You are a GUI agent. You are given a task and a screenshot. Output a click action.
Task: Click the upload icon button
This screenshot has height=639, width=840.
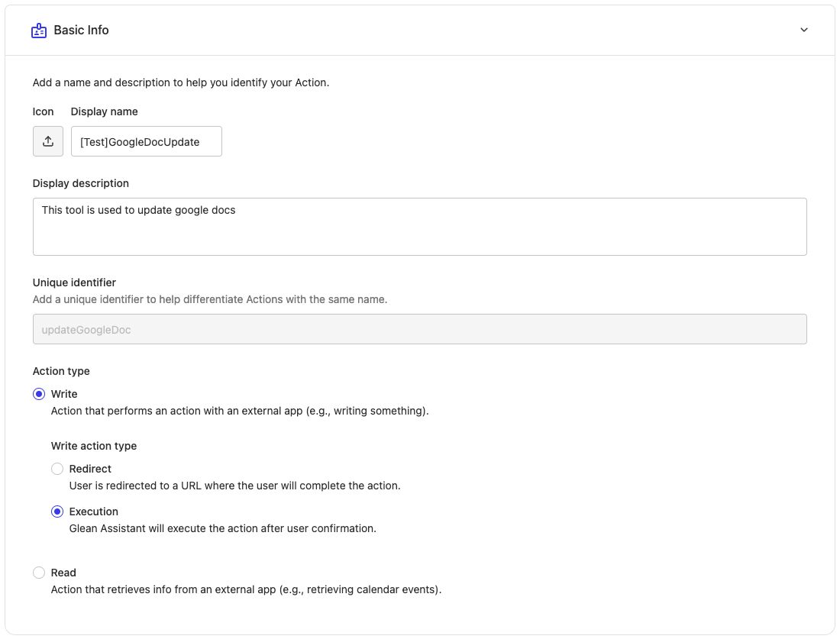click(x=48, y=141)
